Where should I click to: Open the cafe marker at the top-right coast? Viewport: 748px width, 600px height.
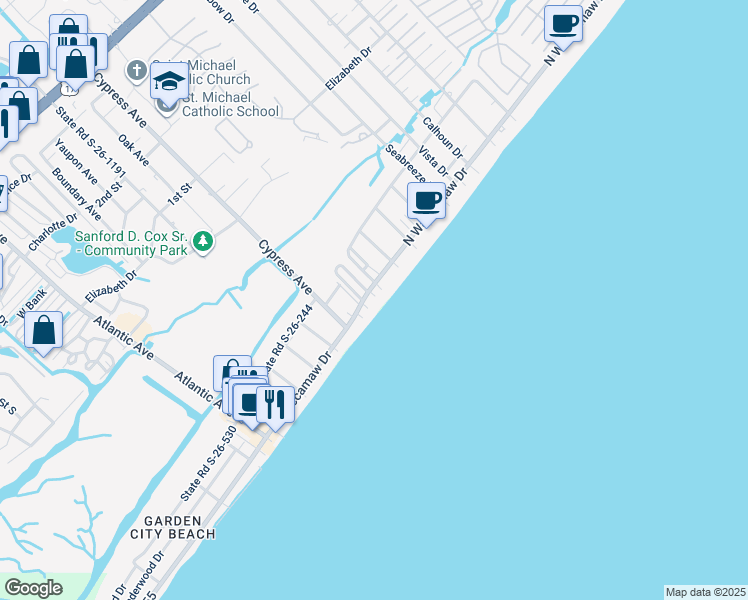pos(563,25)
